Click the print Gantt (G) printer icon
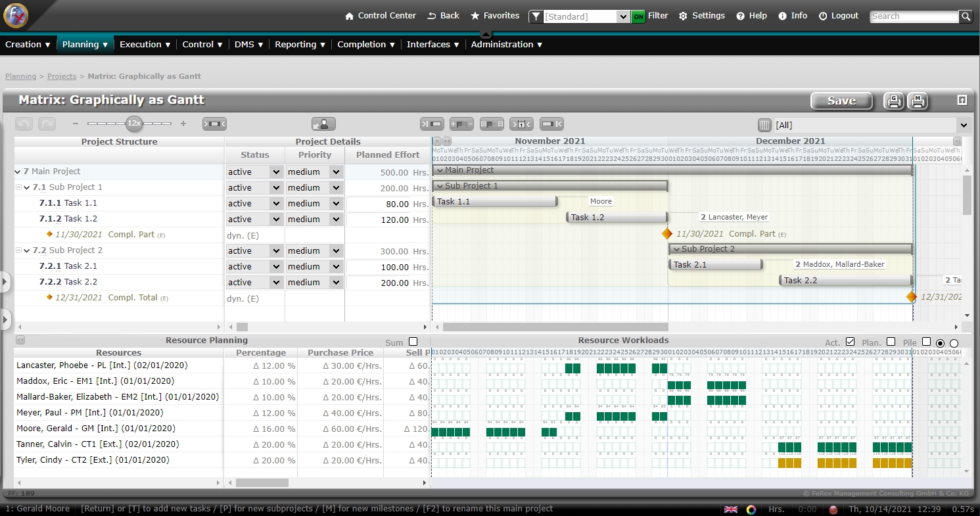The width and height of the screenshot is (980, 516). [894, 101]
